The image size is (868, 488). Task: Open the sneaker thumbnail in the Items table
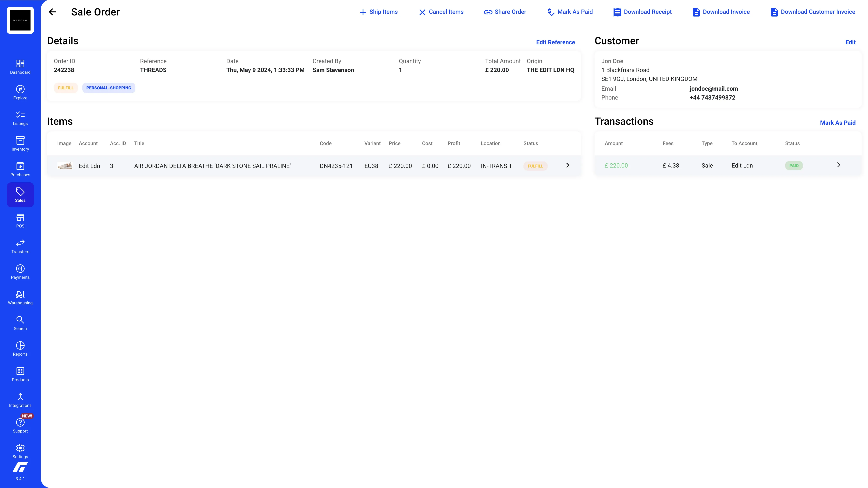click(x=65, y=165)
